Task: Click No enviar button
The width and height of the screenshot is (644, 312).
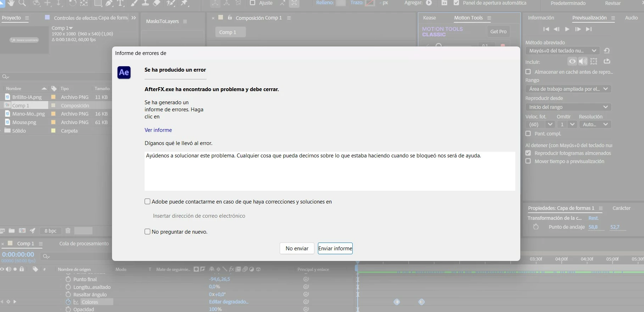Action: click(297, 248)
